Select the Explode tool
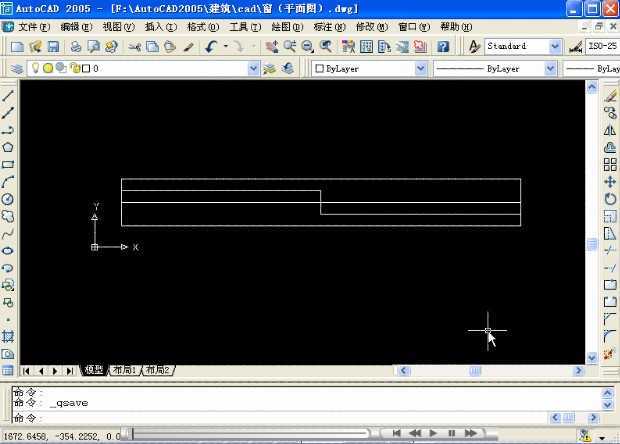 point(610,353)
